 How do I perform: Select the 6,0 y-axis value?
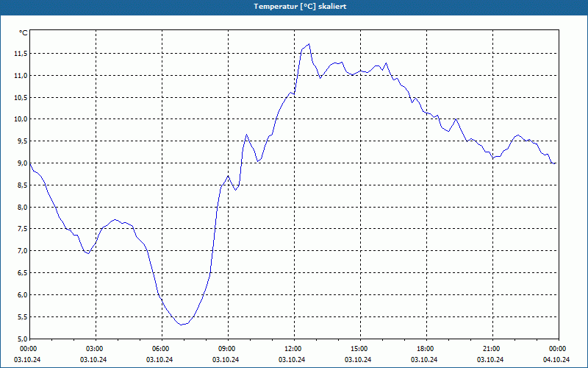(x=22, y=295)
